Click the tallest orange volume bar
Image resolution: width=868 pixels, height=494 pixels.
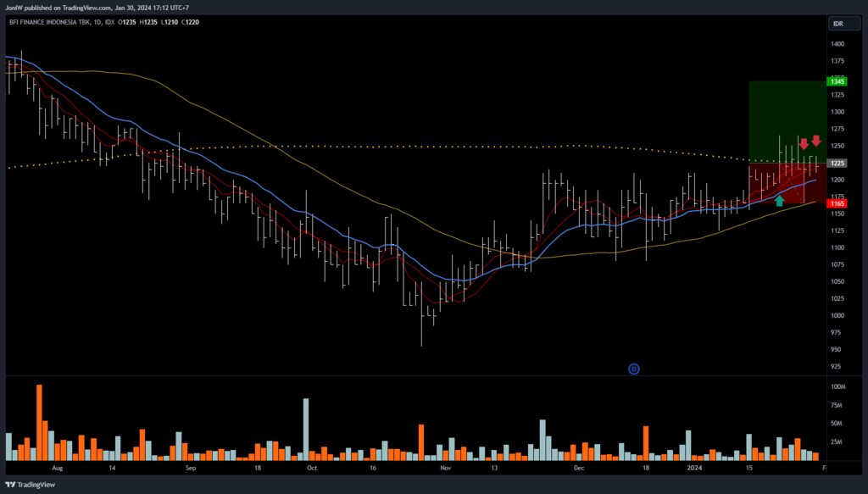[39, 422]
